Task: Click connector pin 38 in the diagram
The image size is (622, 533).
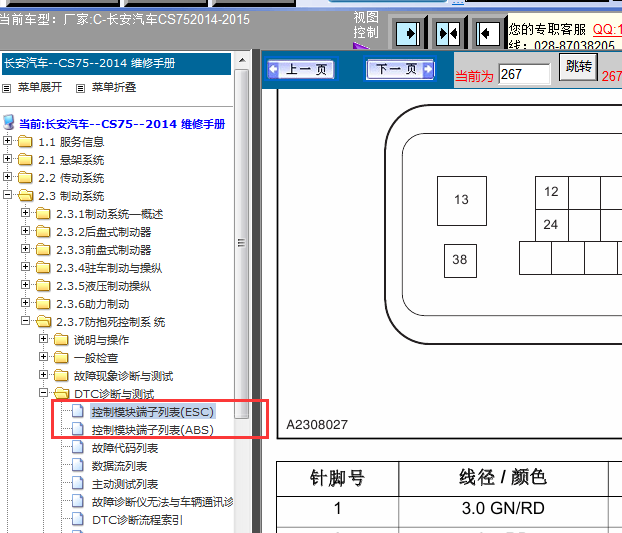Action: [x=460, y=261]
